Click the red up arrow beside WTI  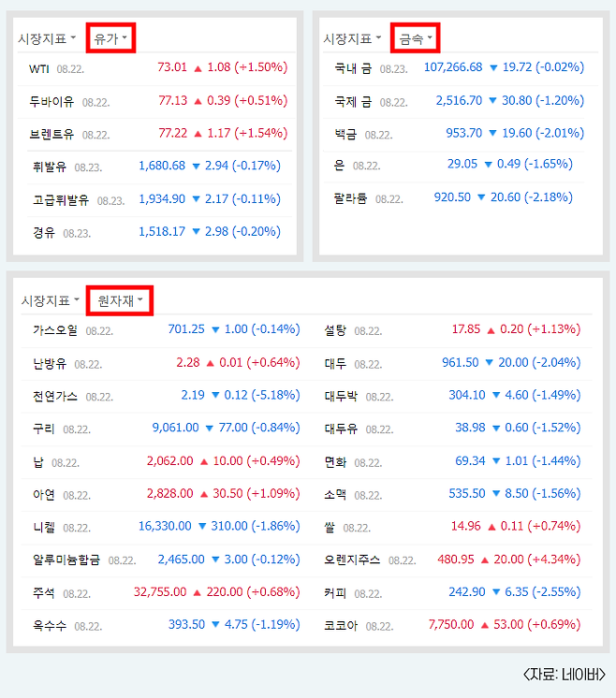pyautogui.click(x=198, y=68)
